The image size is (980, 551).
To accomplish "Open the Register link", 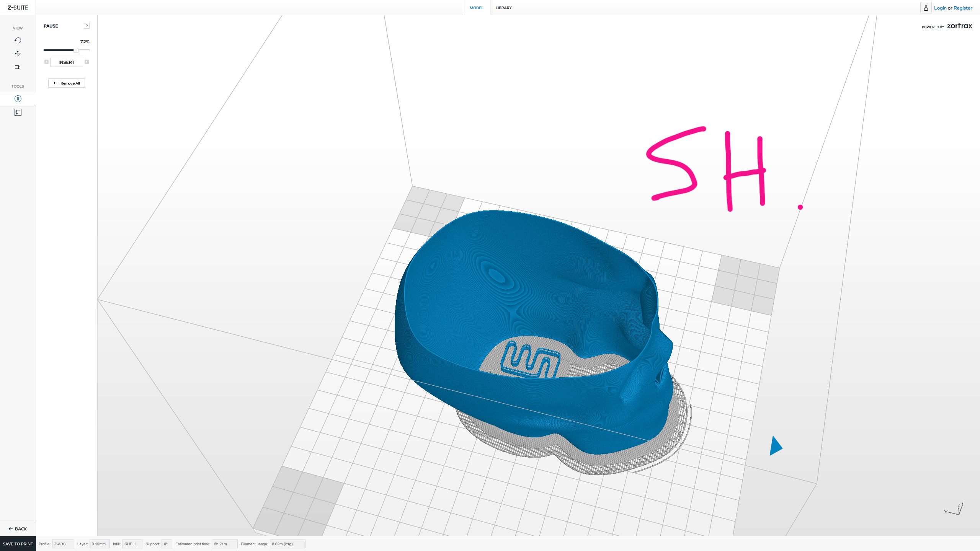I will [x=963, y=8].
